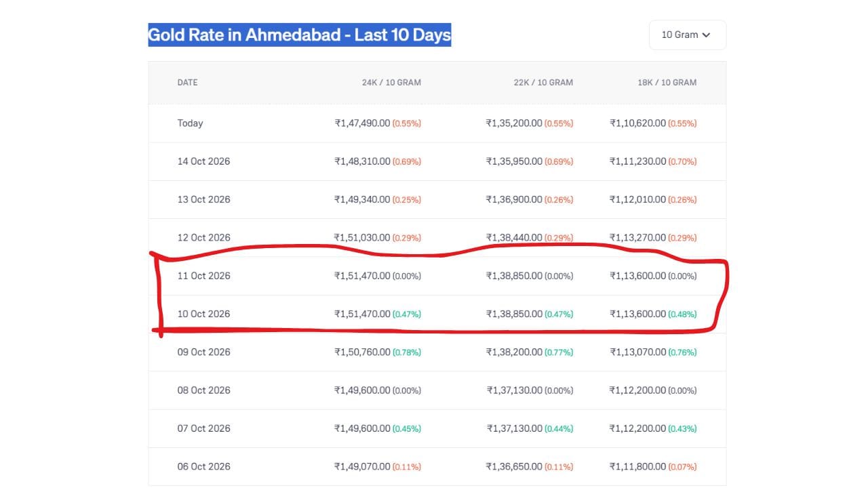Click the 18K price ₹1,13,270.00 on 12 Oct
Viewport: 868px width, 488px height.
point(637,237)
